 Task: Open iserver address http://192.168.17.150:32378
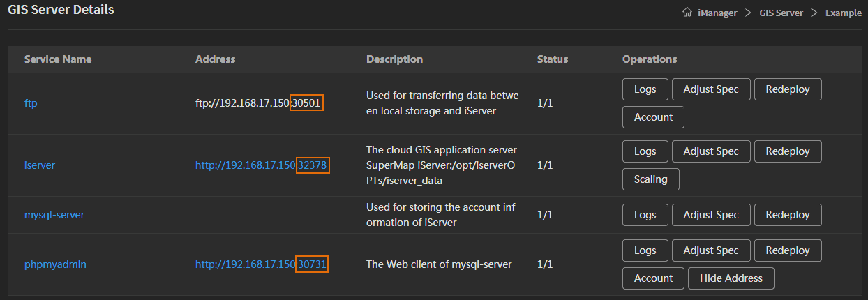click(x=262, y=165)
